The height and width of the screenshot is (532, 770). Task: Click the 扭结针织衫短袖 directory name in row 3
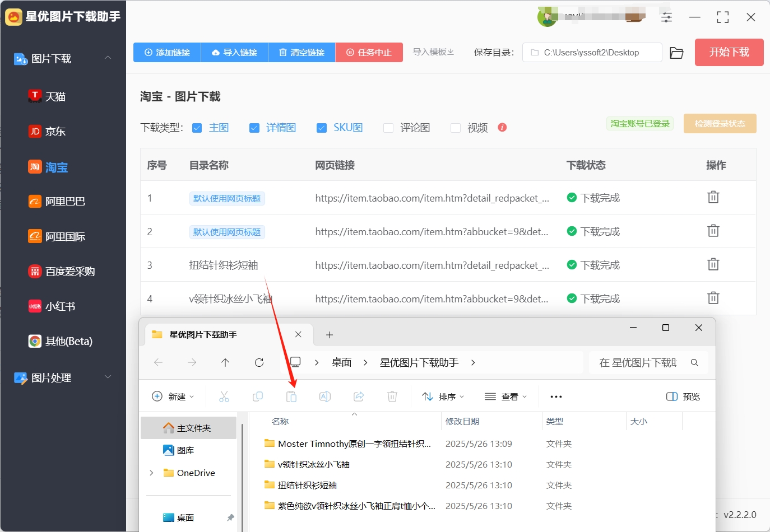point(224,265)
